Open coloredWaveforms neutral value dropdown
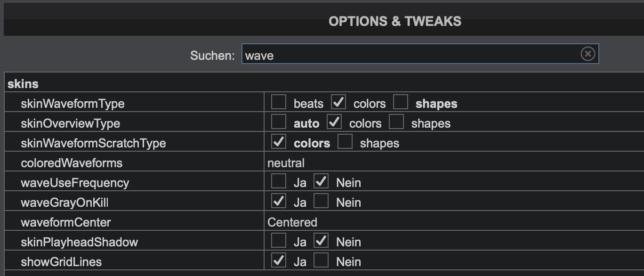The width and height of the screenshot is (644, 276). tap(286, 163)
